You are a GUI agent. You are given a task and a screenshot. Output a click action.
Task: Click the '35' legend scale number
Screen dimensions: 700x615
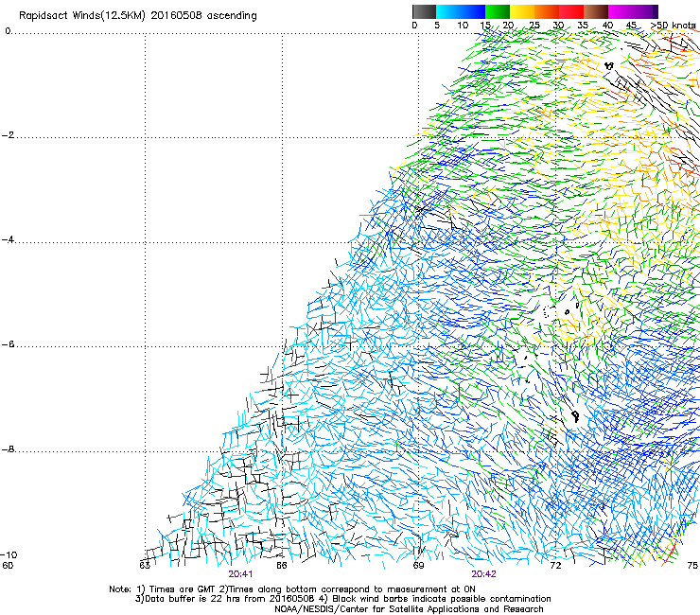(583, 25)
